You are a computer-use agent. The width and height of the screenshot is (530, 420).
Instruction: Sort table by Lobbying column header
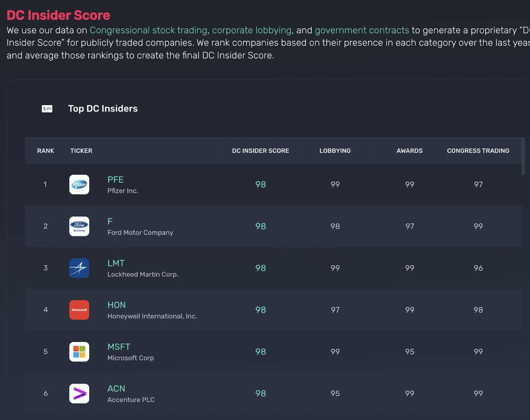(335, 151)
